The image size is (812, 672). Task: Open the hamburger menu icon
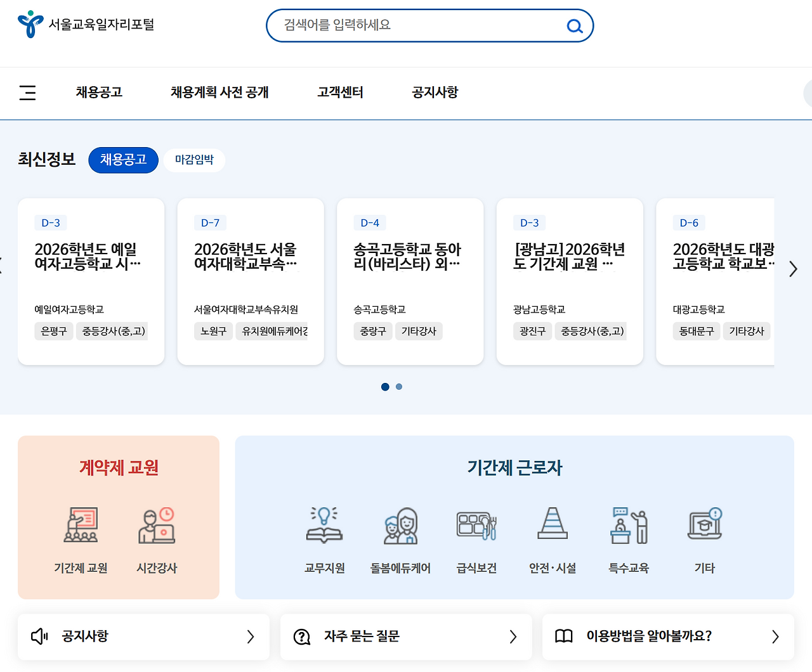pos(27,93)
